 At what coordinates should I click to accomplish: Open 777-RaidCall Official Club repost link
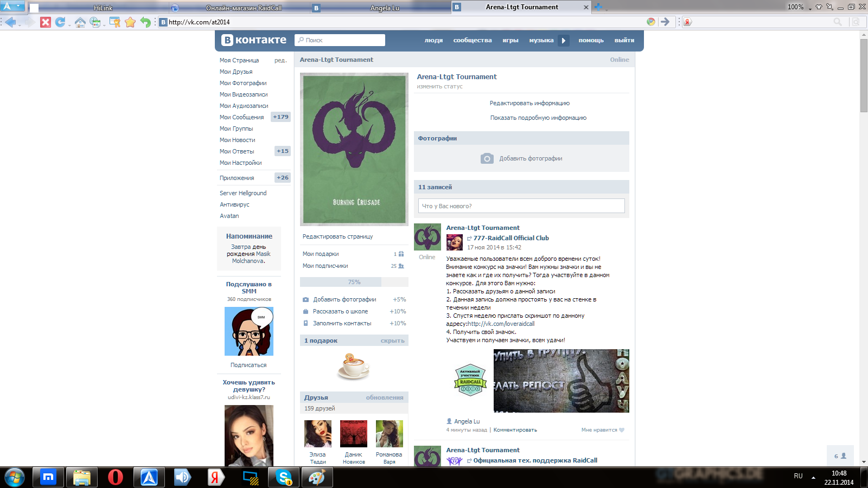[511, 238]
